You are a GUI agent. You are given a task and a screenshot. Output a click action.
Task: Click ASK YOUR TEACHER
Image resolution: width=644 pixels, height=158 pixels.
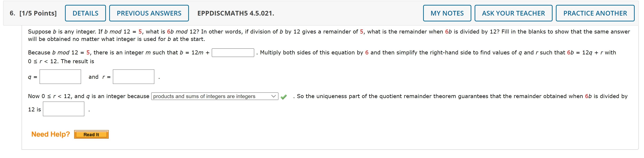point(514,13)
